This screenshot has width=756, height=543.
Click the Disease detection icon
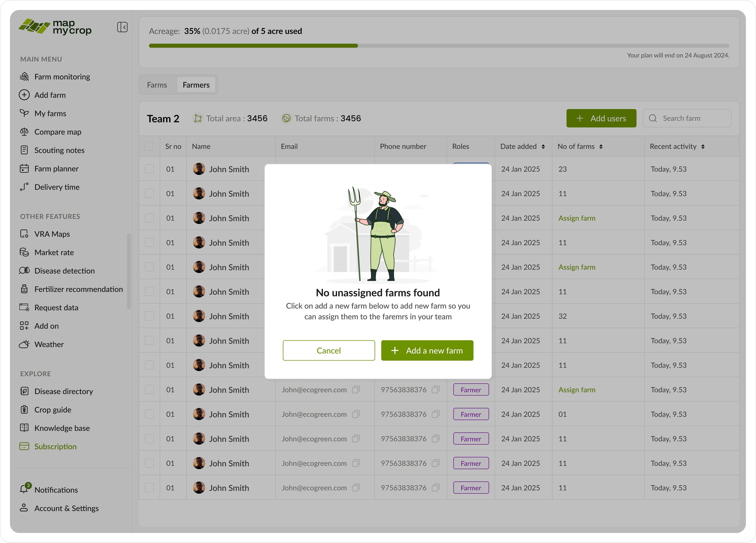(x=24, y=270)
